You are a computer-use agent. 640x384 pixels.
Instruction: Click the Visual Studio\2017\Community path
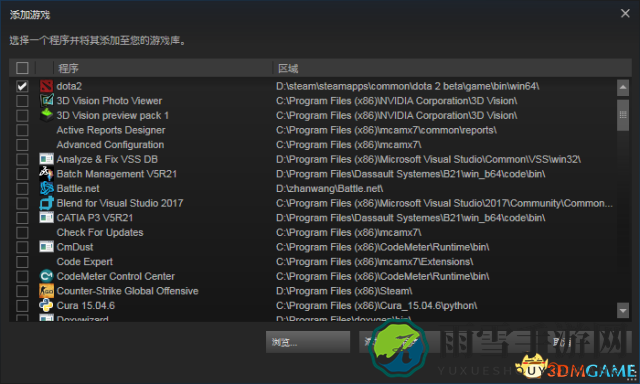click(444, 203)
